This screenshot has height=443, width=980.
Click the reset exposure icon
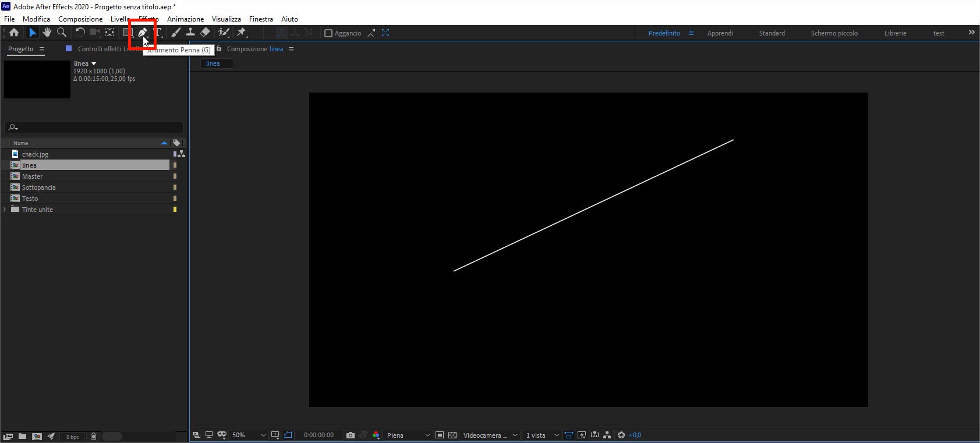point(621,435)
